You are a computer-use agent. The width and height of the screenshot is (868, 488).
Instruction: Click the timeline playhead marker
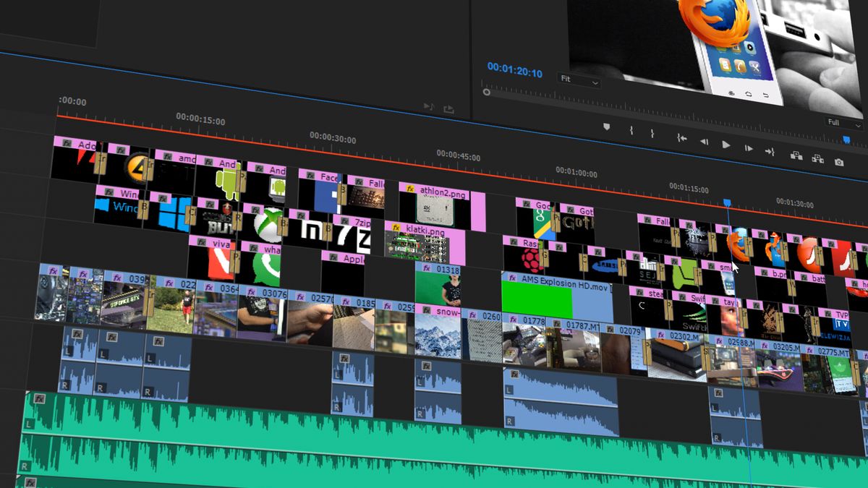pos(728,205)
